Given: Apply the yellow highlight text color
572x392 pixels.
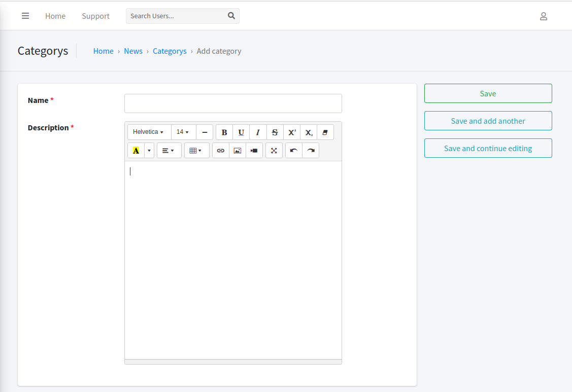Looking at the screenshot, I should pos(136,151).
